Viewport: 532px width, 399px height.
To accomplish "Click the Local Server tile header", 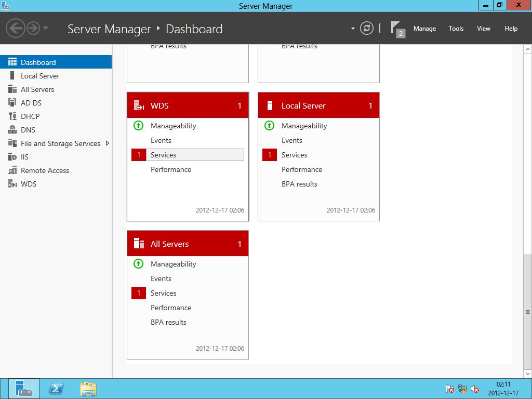I will (318, 105).
